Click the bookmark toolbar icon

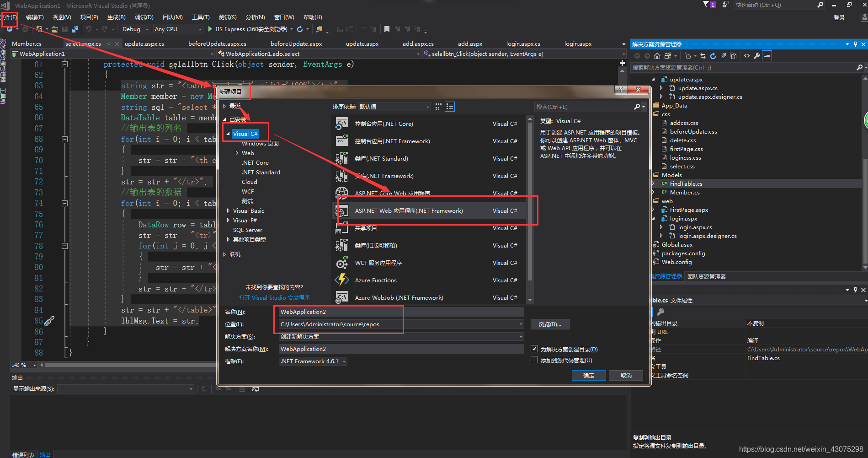(387, 29)
